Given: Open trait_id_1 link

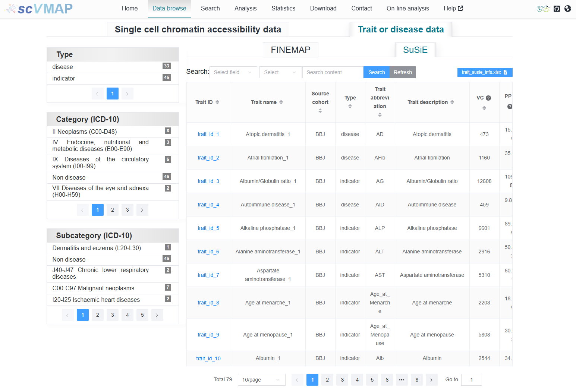Looking at the screenshot, I should [208, 134].
